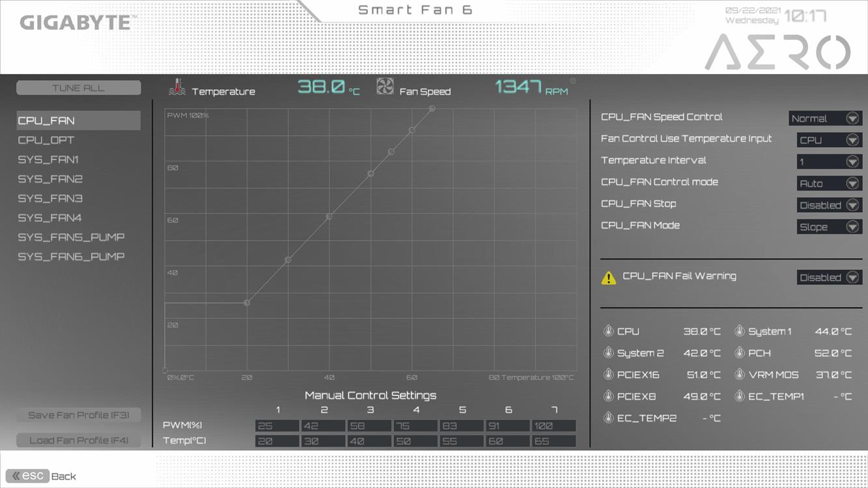Click the PCH temperature sensor icon
Screen dimensions: 868x488
coord(739,353)
